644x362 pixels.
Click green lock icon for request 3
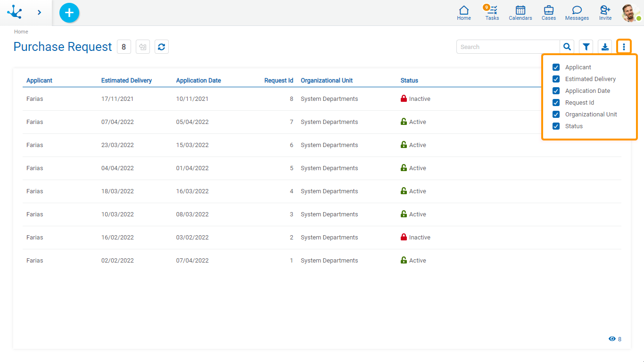coord(404,214)
